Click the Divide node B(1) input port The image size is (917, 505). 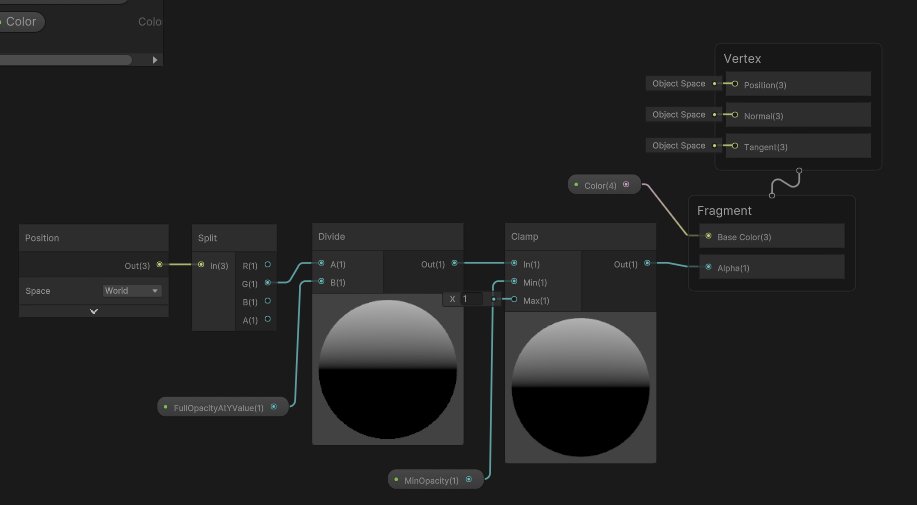(x=321, y=282)
